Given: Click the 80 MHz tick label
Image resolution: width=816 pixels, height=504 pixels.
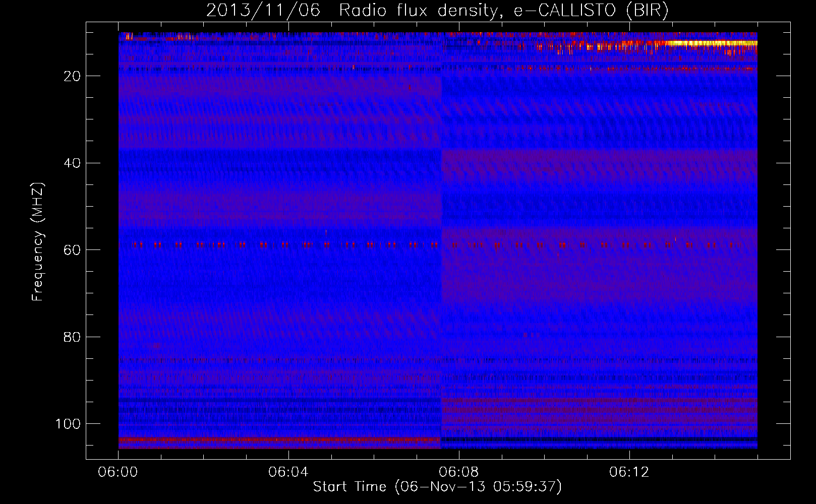Looking at the screenshot, I should coord(72,337).
